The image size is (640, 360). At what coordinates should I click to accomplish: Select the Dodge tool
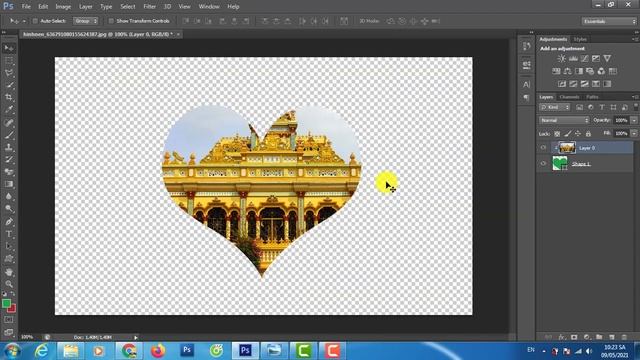pos(9,209)
